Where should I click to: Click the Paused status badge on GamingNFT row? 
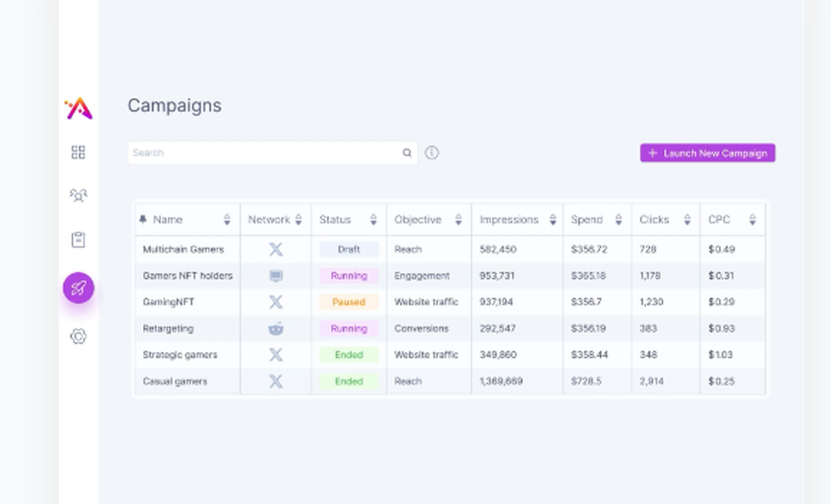348,302
